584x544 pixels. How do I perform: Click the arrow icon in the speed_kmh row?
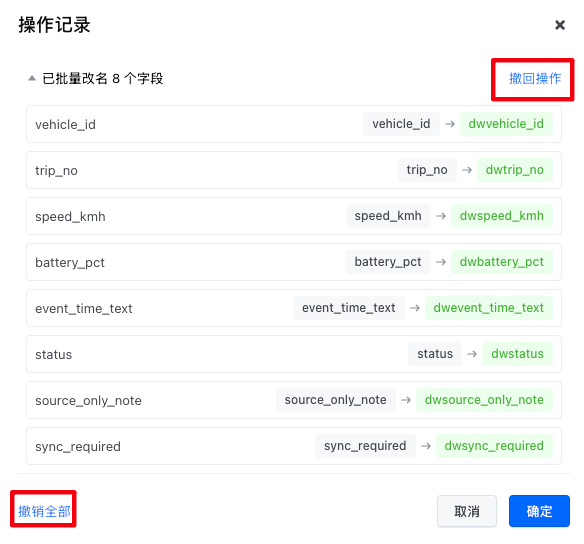[441, 216]
